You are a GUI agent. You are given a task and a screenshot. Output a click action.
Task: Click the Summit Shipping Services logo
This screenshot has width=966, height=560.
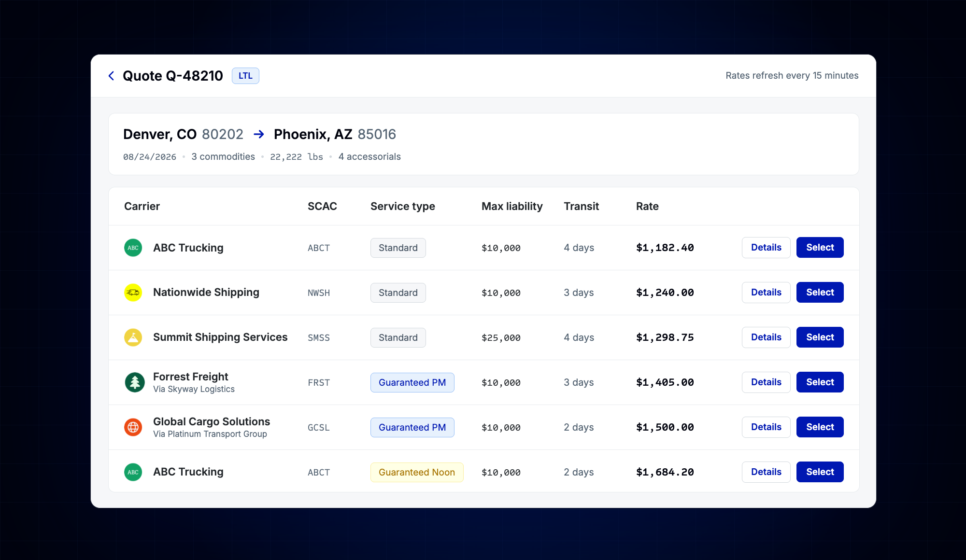133,337
